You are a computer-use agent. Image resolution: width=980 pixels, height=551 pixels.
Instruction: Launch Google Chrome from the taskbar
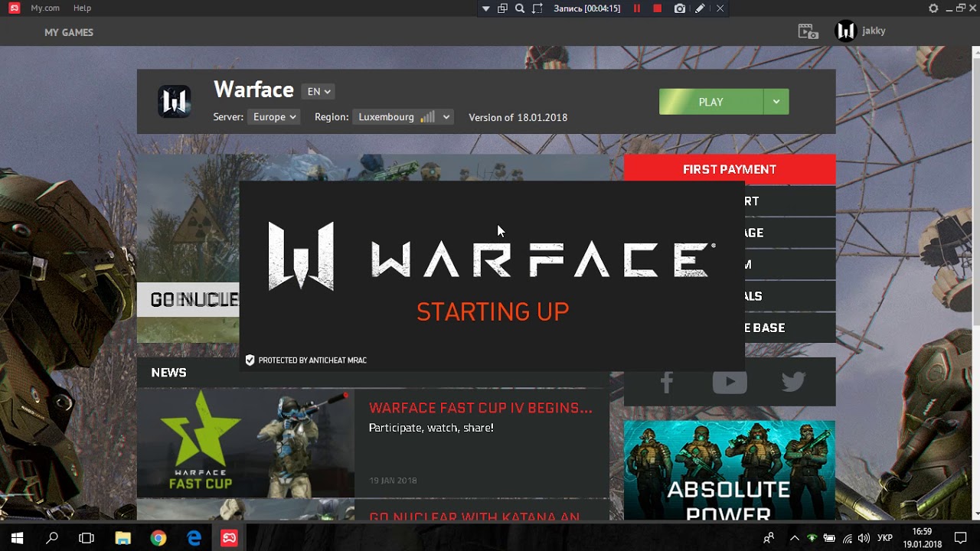[158, 538]
